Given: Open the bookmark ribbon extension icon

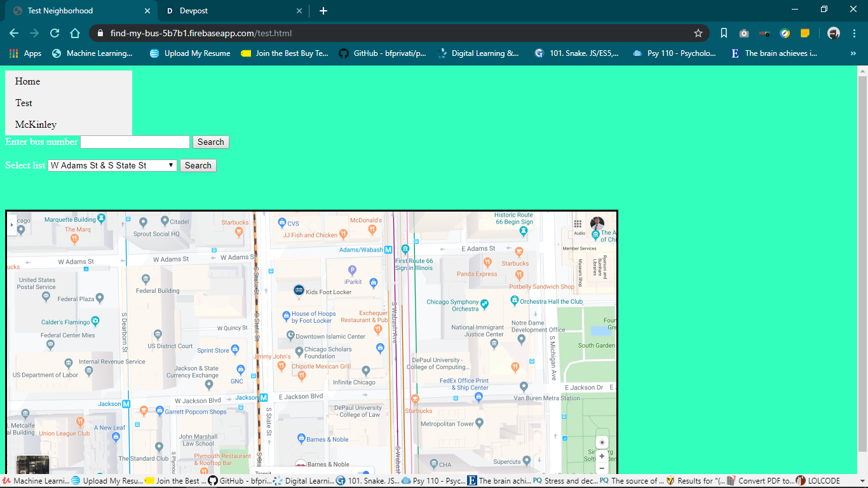Looking at the screenshot, I should tap(724, 33).
